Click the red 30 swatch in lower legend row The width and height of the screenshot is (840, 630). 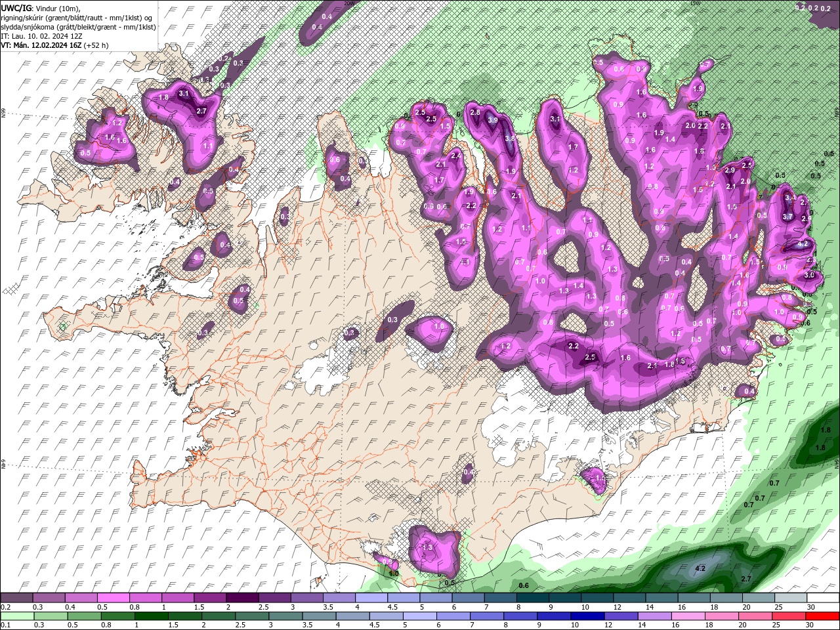click(x=823, y=616)
